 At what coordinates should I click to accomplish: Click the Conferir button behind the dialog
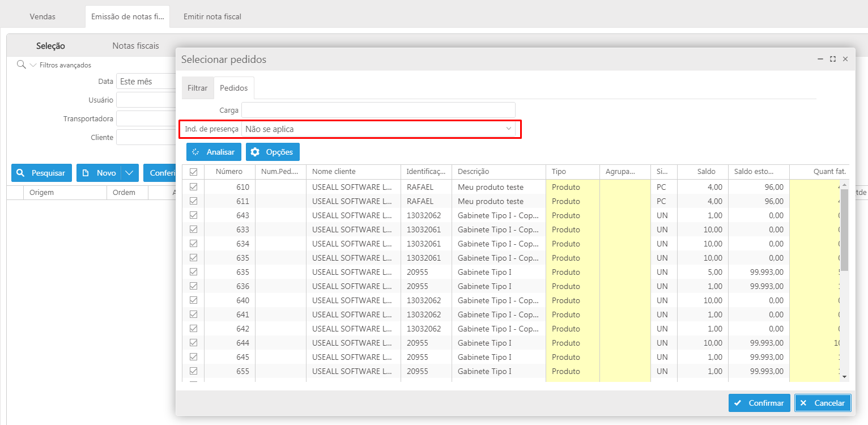[160, 173]
